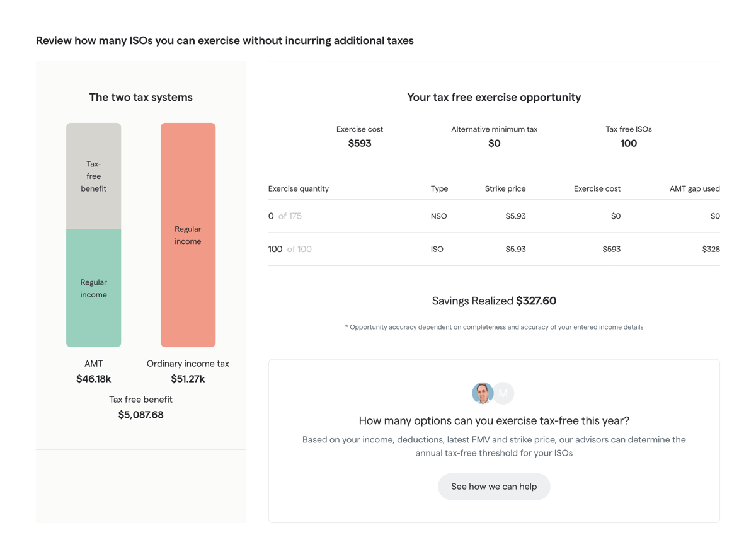Click the advisor profile photo
756x559 pixels.
point(482,393)
